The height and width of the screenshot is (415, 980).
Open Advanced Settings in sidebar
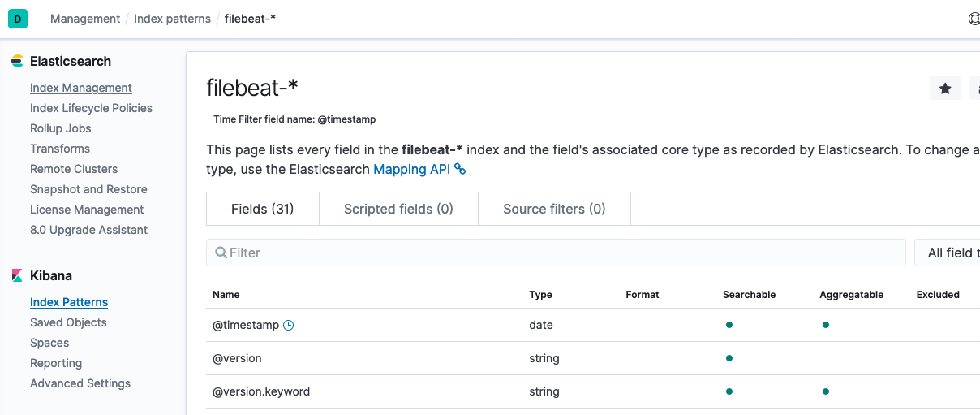click(80, 383)
